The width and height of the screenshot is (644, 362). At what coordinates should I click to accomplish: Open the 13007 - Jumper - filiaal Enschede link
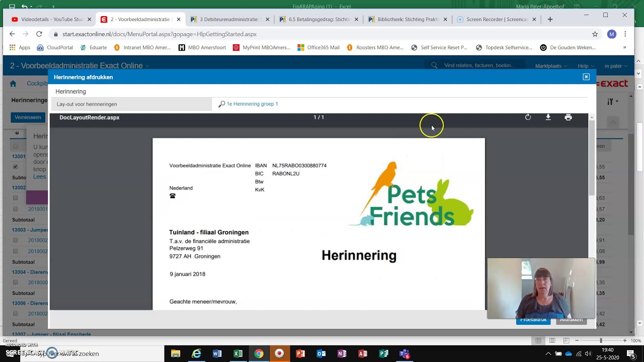51,334
